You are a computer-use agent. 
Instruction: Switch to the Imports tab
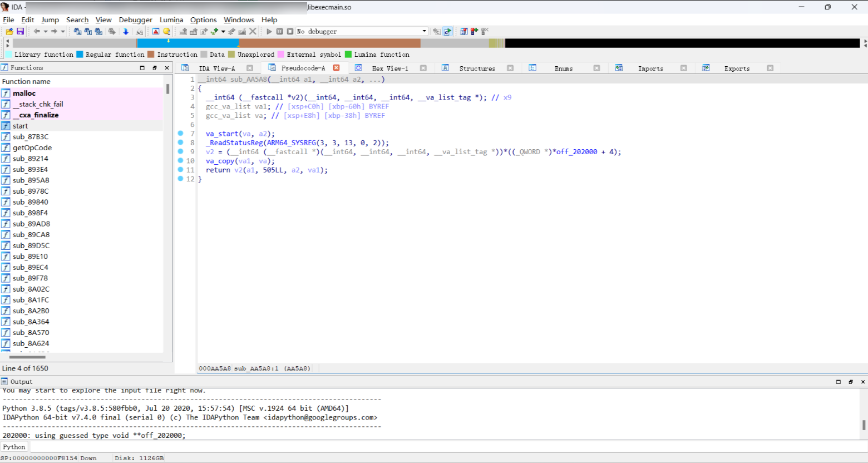coord(650,68)
